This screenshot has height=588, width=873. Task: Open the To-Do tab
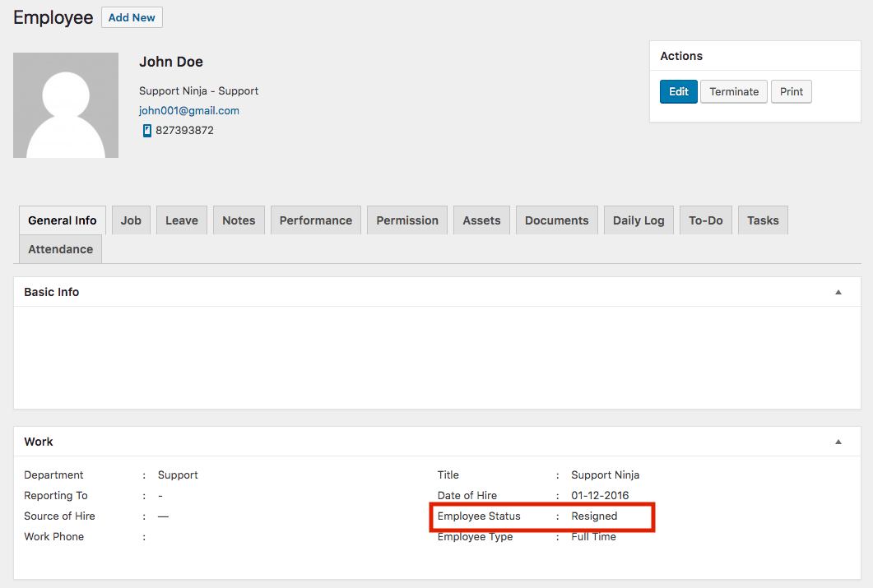pos(705,220)
